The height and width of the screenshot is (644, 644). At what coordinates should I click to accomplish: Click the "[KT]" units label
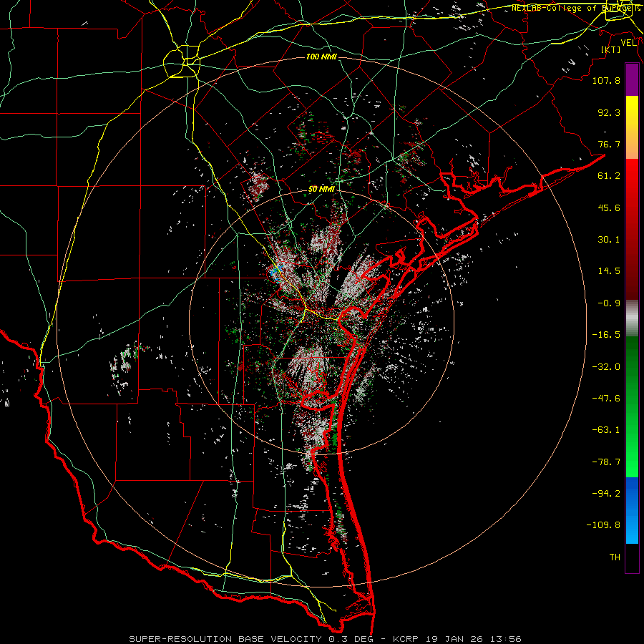coord(611,49)
